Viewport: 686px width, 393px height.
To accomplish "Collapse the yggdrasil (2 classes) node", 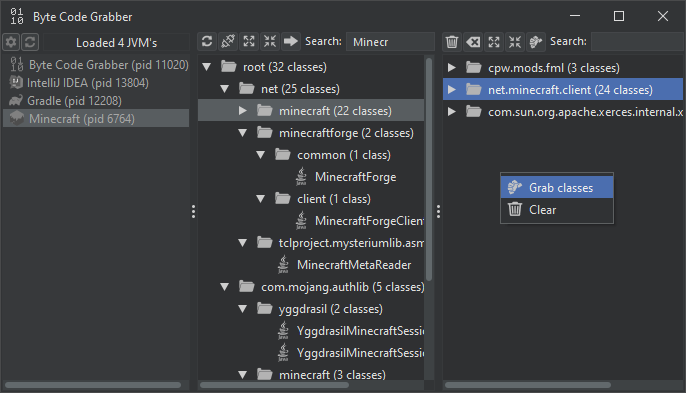I will click(x=243, y=309).
